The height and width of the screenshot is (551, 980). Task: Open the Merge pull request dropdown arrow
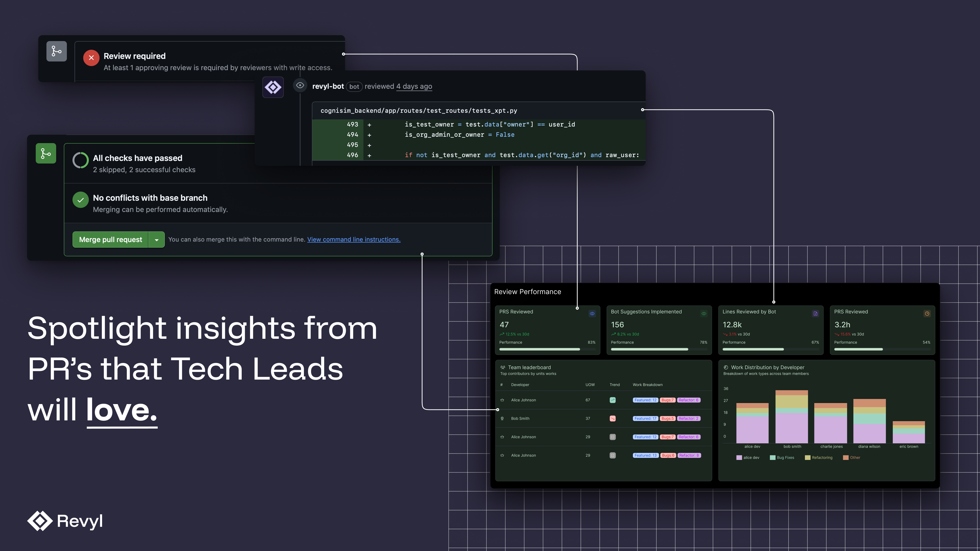pos(156,240)
